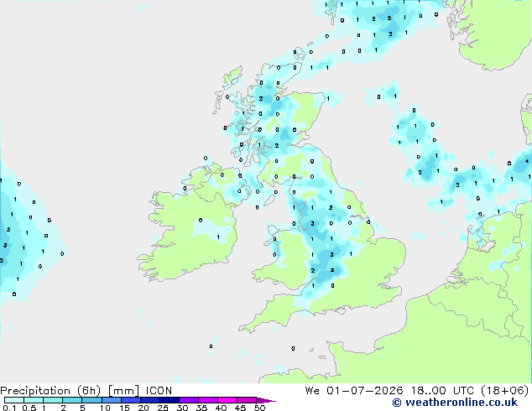Click the "Precipitation (6h)" title text
Viewport: 532px width, 411px height.
pyautogui.click(x=50, y=391)
